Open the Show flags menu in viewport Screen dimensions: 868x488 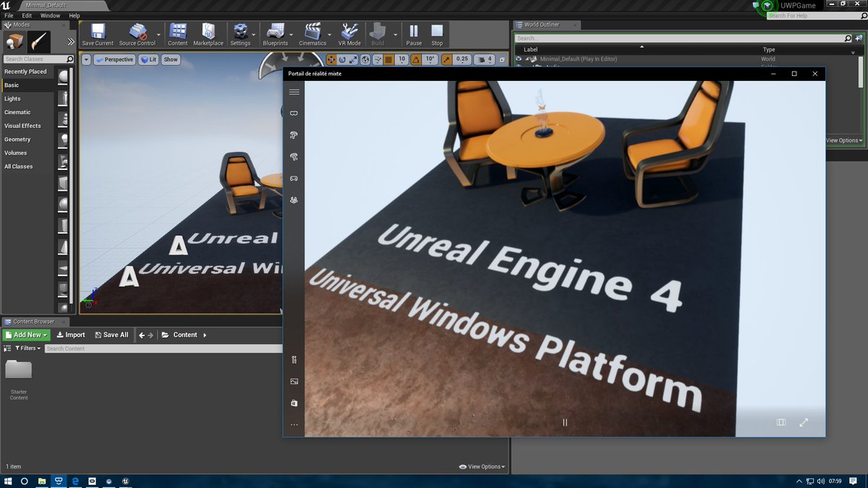click(171, 59)
